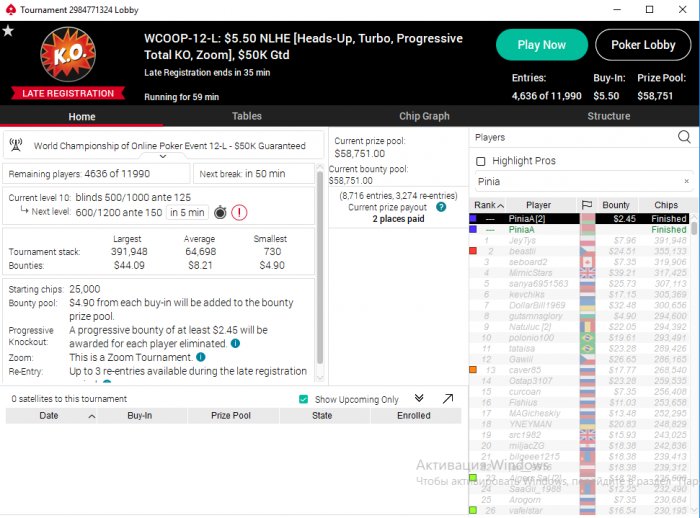Screen dimensions: 700x518
Task: Click the K.O. tournament logo
Action: 68,54
